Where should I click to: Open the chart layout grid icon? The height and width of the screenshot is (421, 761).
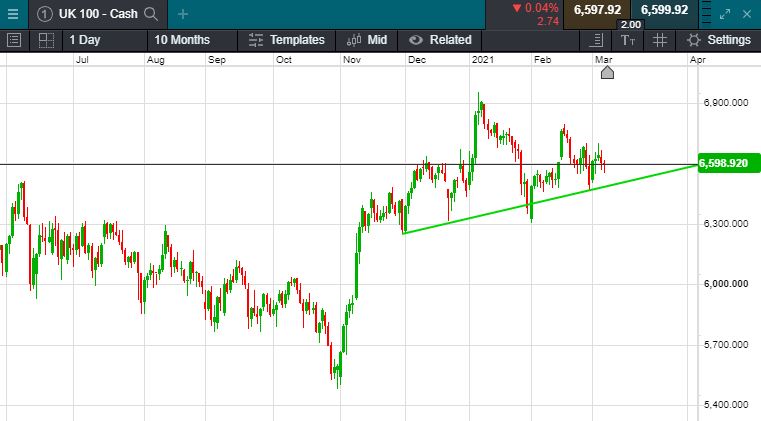46,40
